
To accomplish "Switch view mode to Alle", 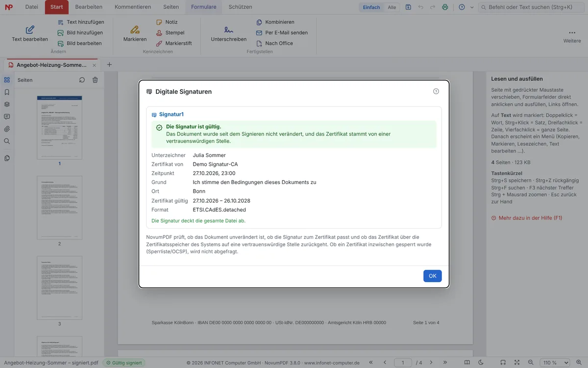I will coord(392,7).
